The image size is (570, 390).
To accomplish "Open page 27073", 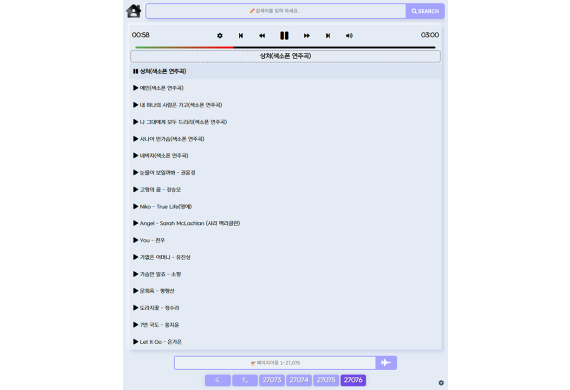I will tap(272, 380).
